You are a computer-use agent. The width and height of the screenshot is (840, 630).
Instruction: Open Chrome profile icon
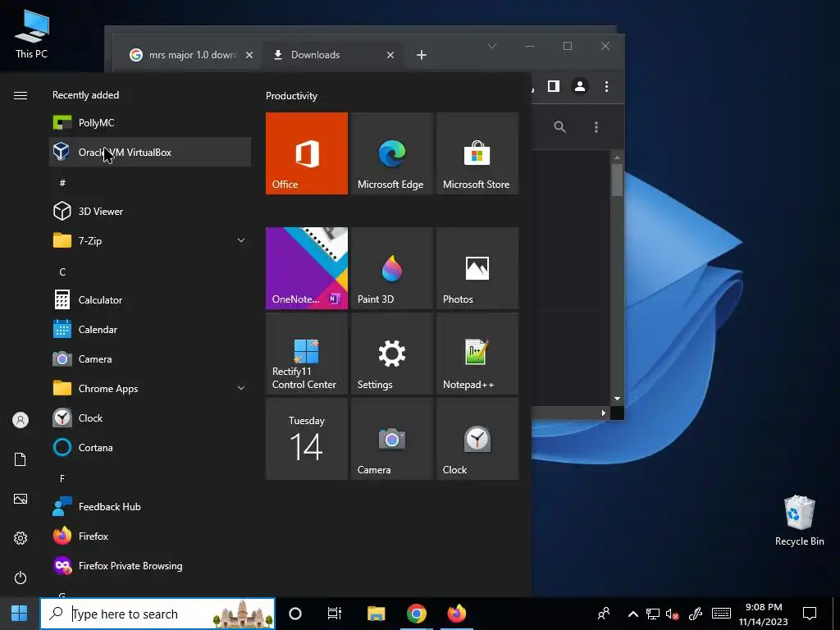click(x=580, y=86)
